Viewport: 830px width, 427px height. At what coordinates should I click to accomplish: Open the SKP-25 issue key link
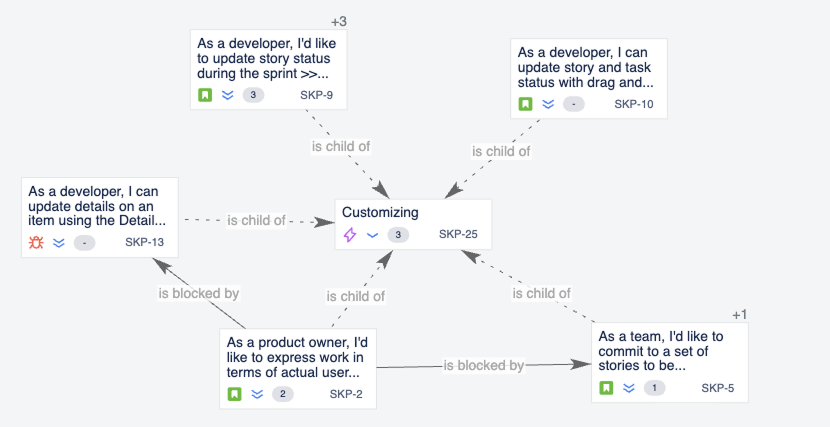(x=456, y=235)
